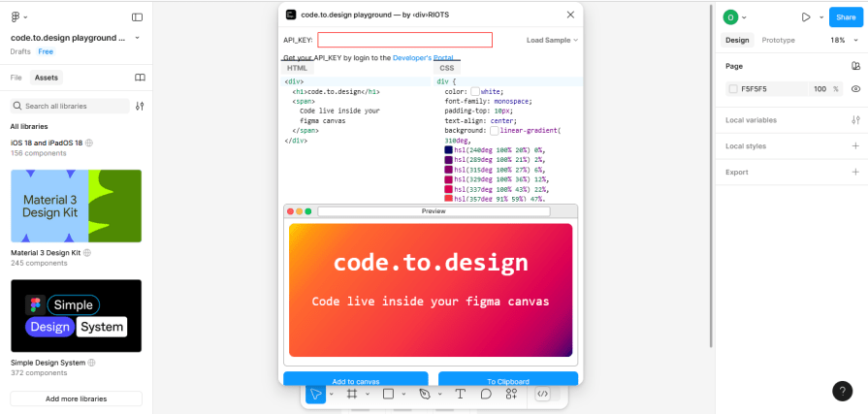Select the HTML editor tab
Image resolution: width=868 pixels, height=414 pixels.
(x=297, y=68)
